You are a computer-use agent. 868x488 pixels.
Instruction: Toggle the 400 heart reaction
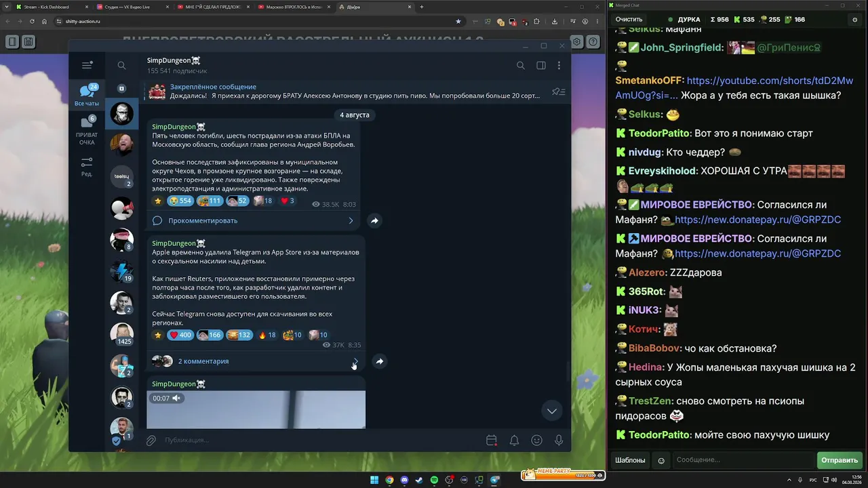(180, 335)
